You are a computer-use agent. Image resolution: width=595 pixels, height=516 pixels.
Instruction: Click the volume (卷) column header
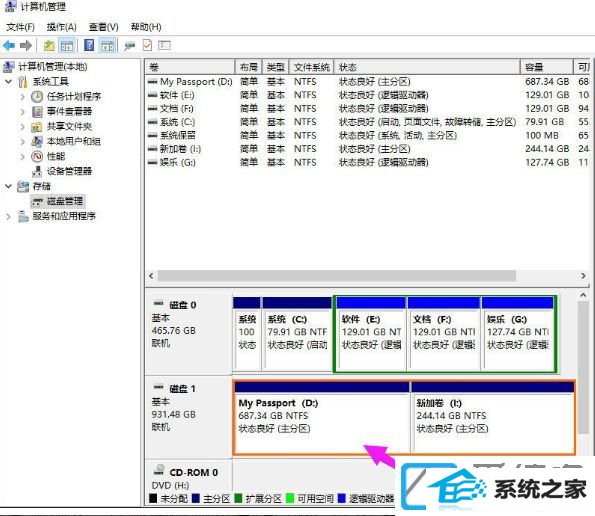(x=190, y=67)
